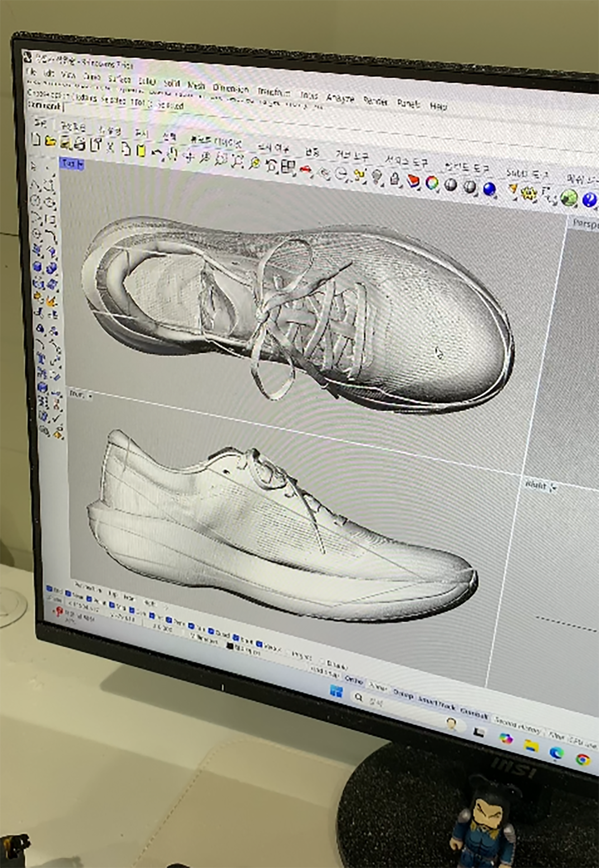The image size is (599, 868).
Task: Open the Front viewport title dropdown
Action: (81, 395)
